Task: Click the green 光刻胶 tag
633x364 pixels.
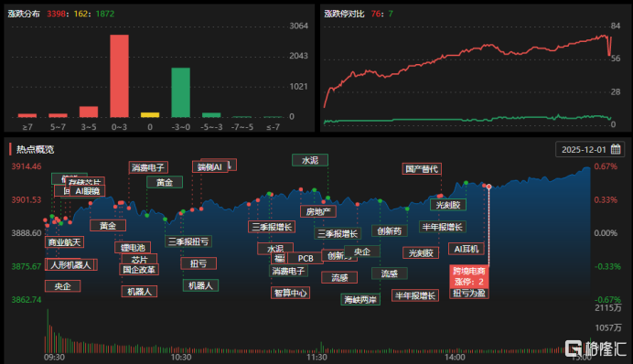Action: tap(448, 205)
